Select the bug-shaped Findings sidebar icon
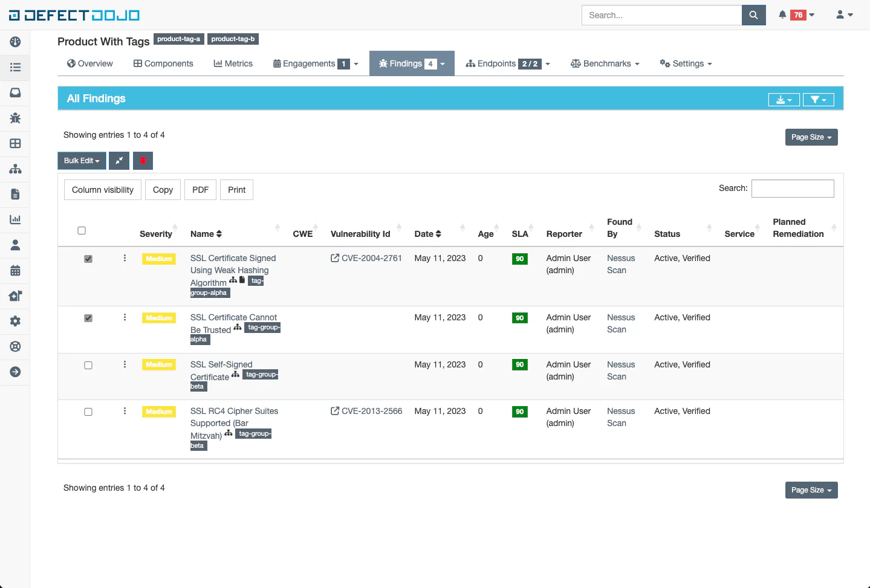This screenshot has height=588, width=870. coord(15,118)
